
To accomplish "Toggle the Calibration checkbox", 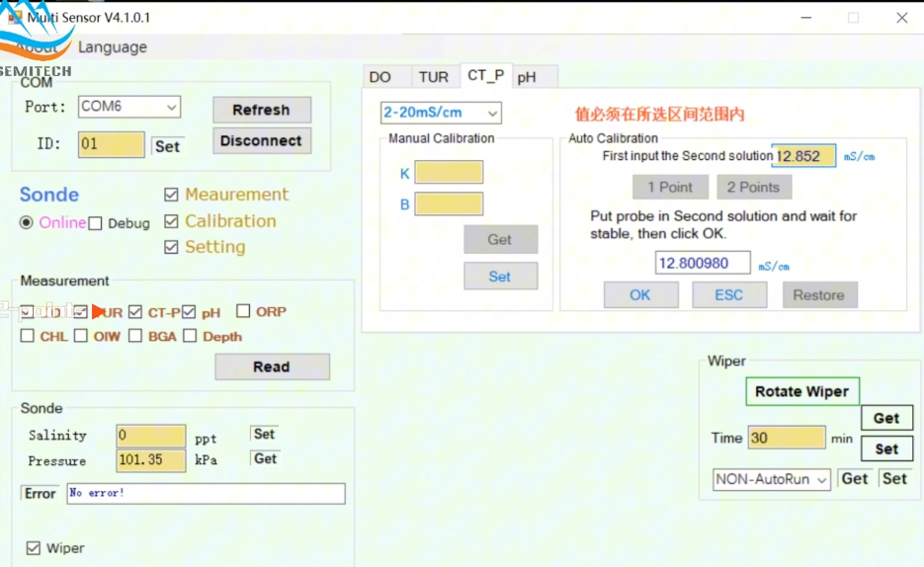I will pyautogui.click(x=171, y=221).
